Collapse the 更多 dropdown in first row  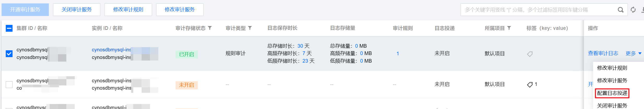[x=633, y=53]
